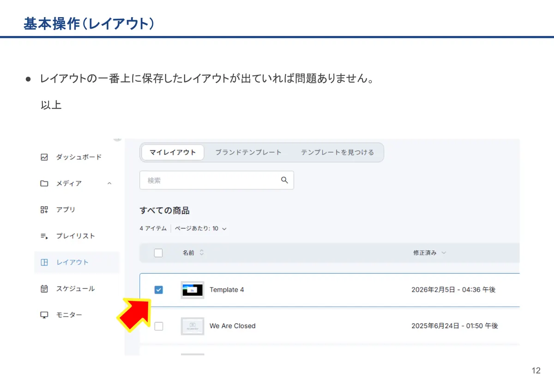The height and width of the screenshot is (392, 554).
Task: Select the Media folder icon
Action: [x=44, y=183]
